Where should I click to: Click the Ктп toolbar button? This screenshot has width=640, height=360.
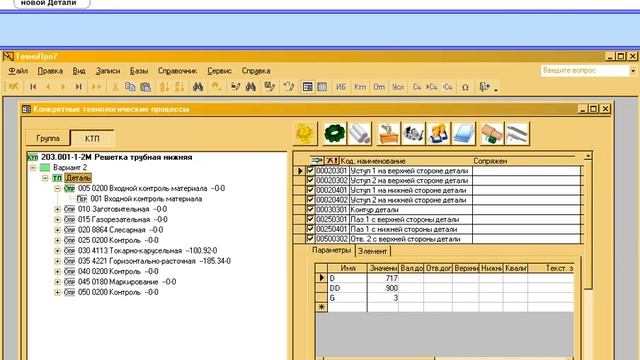360,87
